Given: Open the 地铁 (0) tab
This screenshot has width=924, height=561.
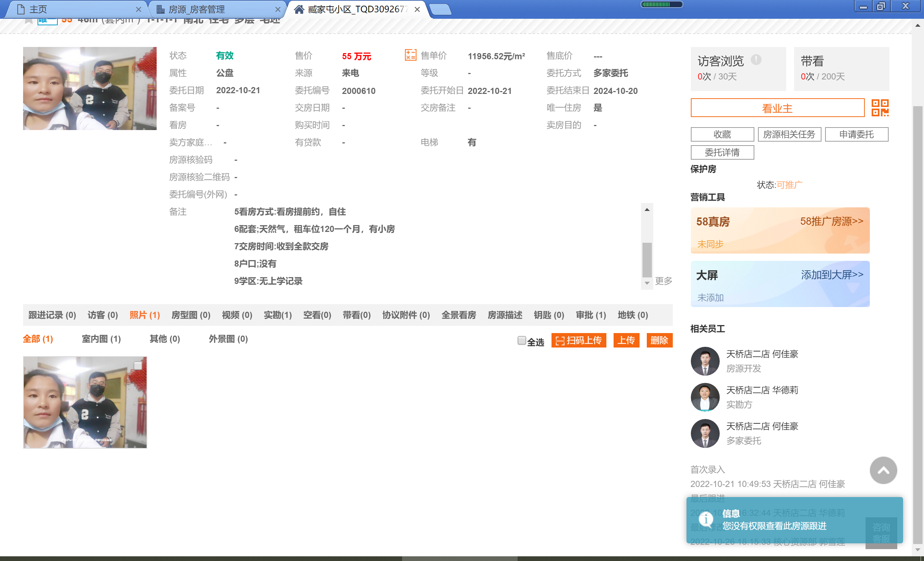Looking at the screenshot, I should 633,315.
